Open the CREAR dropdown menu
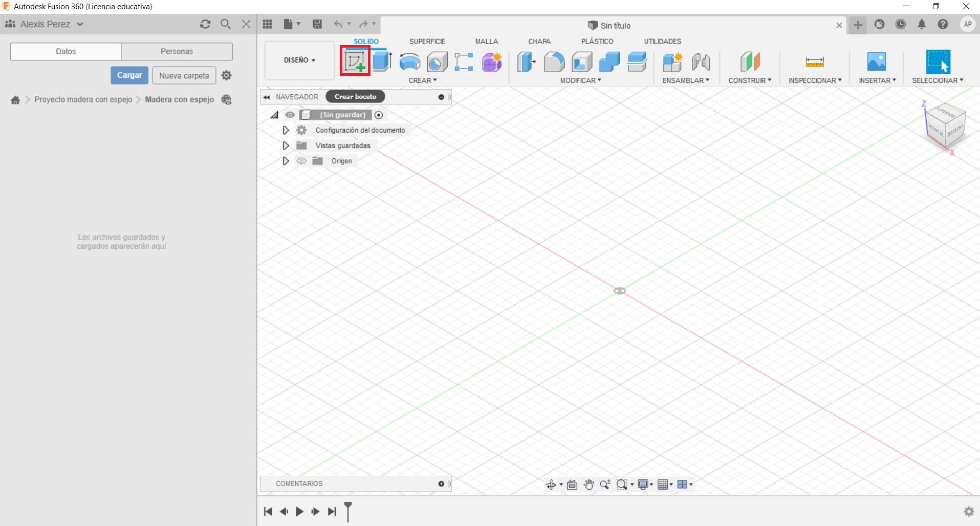 coord(423,80)
